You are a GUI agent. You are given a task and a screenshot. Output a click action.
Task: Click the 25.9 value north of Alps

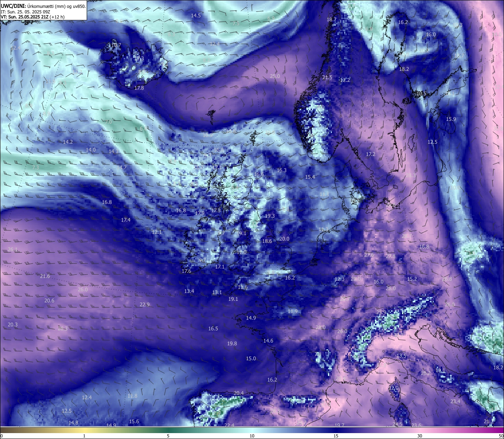click(381, 312)
